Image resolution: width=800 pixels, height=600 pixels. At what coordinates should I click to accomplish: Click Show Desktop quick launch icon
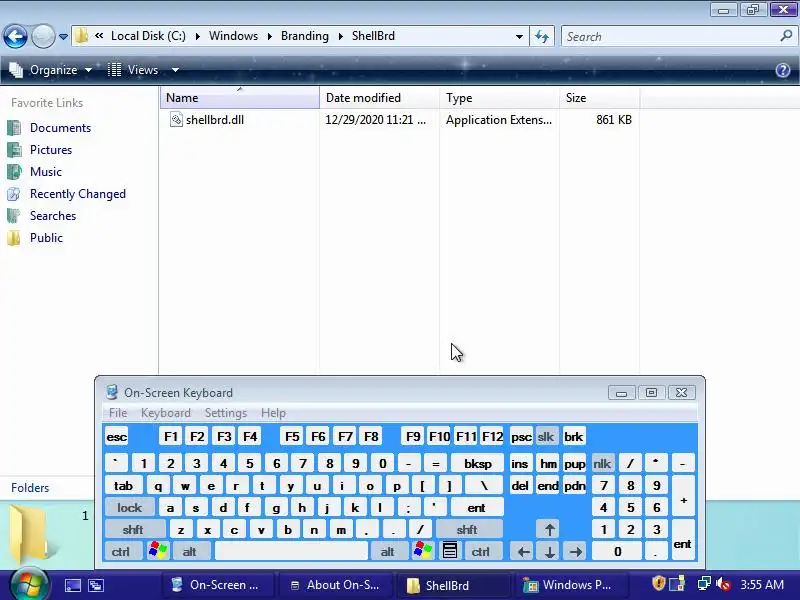click(72, 585)
